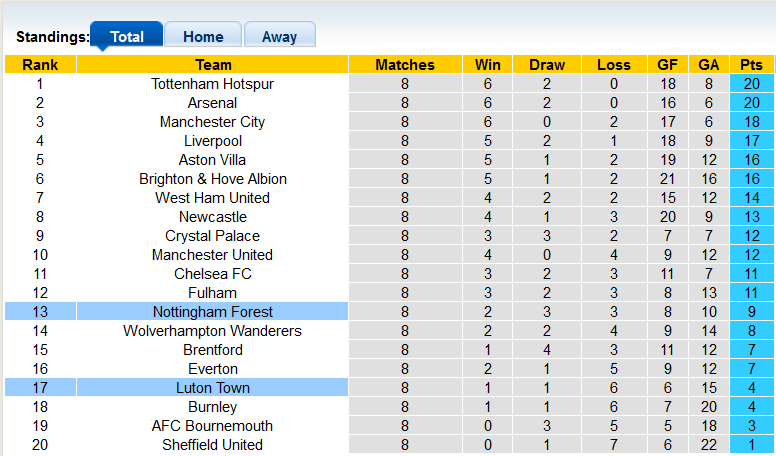Switch to the Total standings tab
Viewport: 776px width, 456px height.
coord(126,36)
